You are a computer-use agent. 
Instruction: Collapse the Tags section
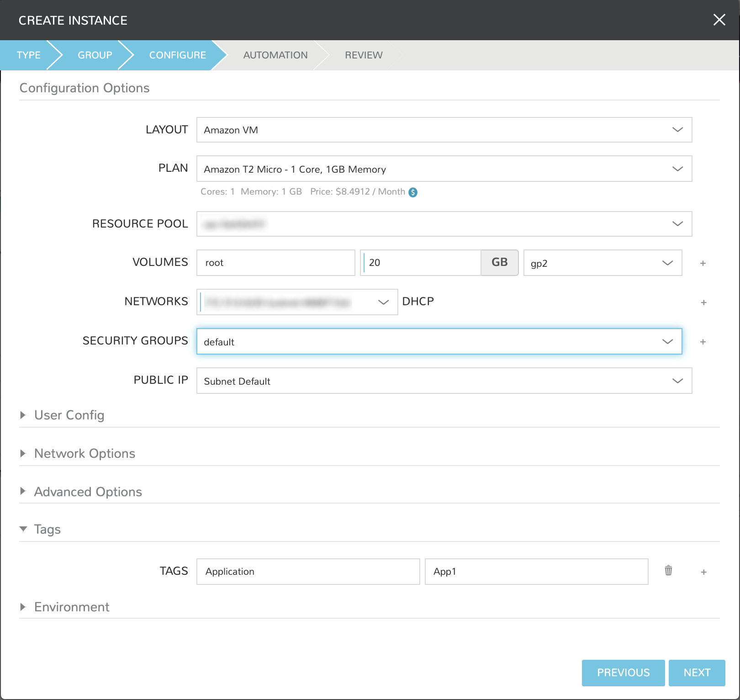pyautogui.click(x=47, y=530)
